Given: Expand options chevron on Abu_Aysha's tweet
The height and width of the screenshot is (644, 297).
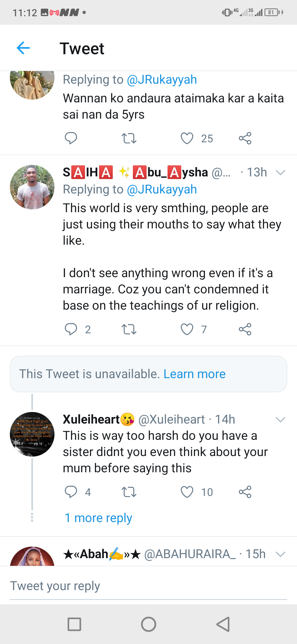Looking at the screenshot, I should pyautogui.click(x=280, y=173).
